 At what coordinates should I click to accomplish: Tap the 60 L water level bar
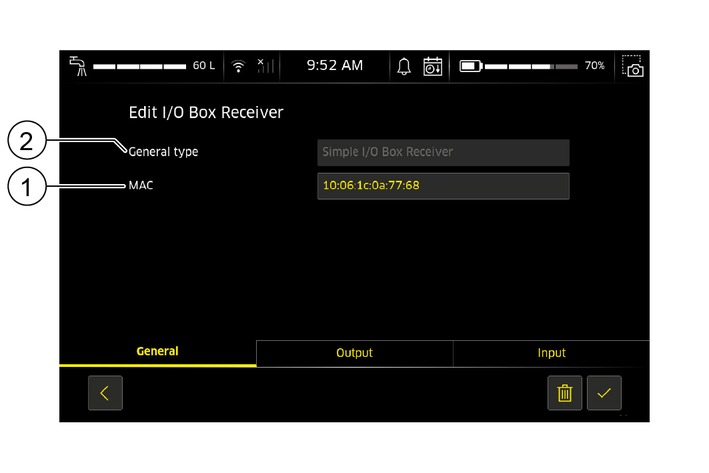(x=139, y=66)
